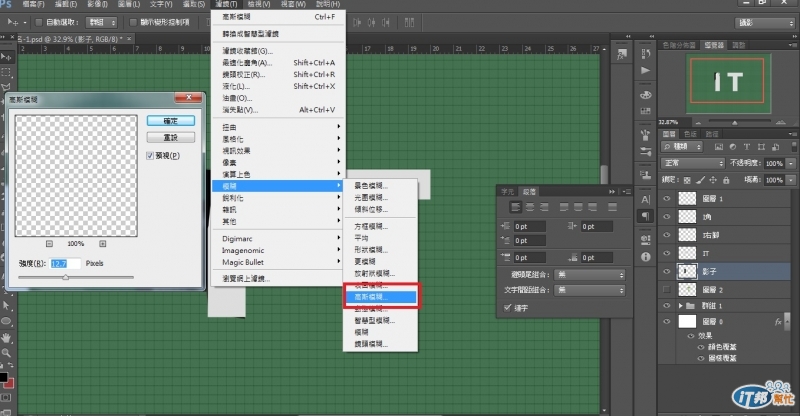Choose 高斯模糊 in the blur submenu
The height and width of the screenshot is (416, 800).
(x=381, y=297)
